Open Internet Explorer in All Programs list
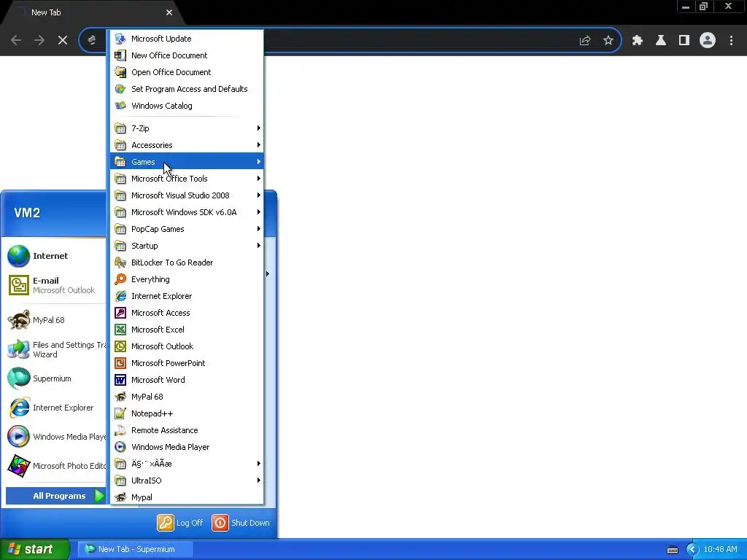 coord(187,296)
